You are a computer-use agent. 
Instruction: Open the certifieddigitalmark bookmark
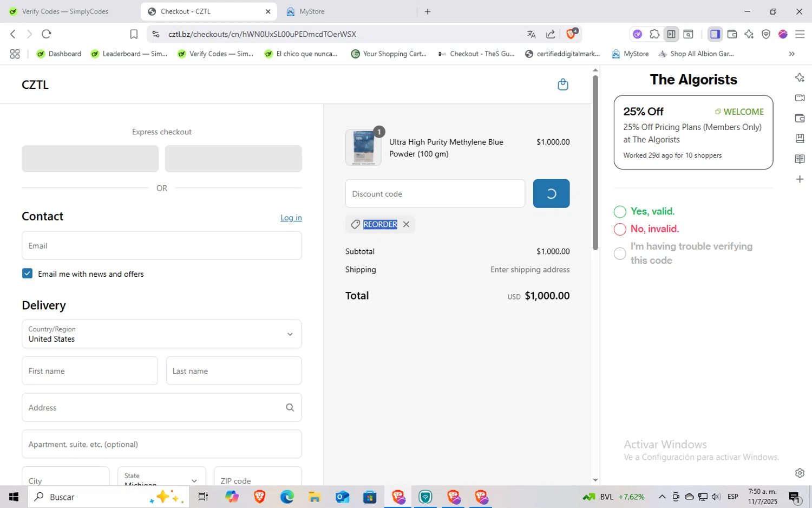[562, 54]
